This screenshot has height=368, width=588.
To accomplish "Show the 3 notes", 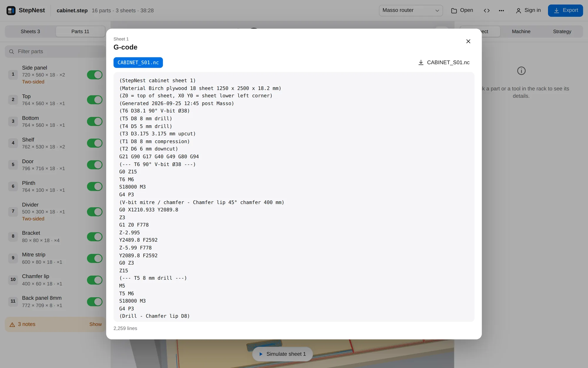I will coord(96,324).
